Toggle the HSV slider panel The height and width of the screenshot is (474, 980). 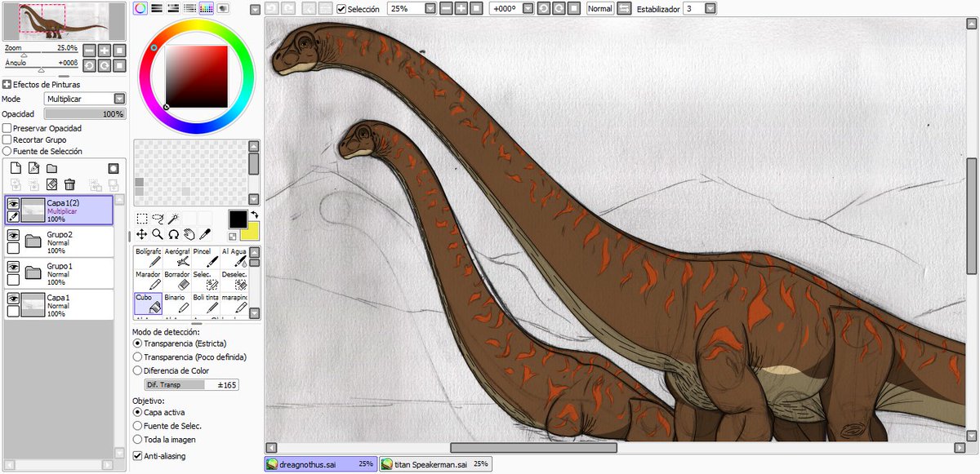coord(173,7)
